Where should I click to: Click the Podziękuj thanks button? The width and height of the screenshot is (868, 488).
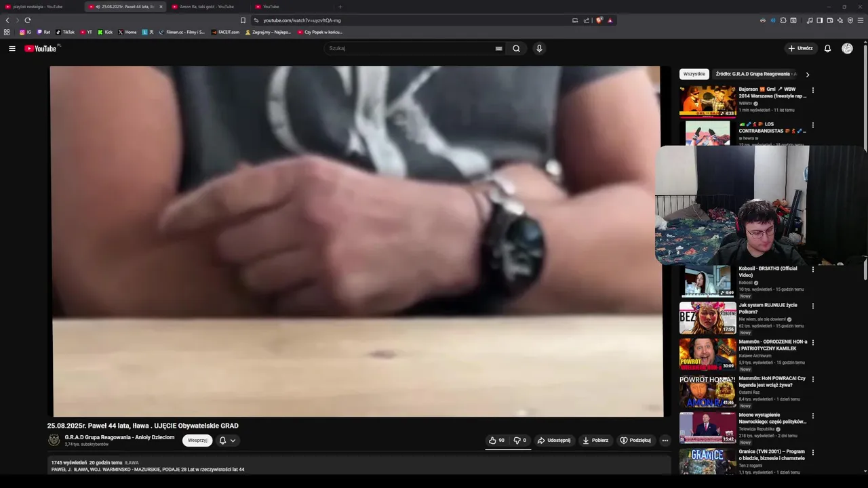635,441
